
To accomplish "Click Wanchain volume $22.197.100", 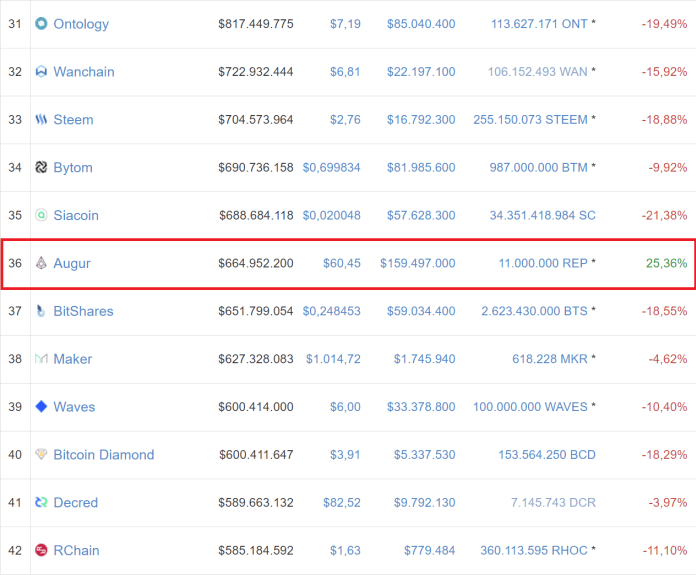I will (x=421, y=72).
